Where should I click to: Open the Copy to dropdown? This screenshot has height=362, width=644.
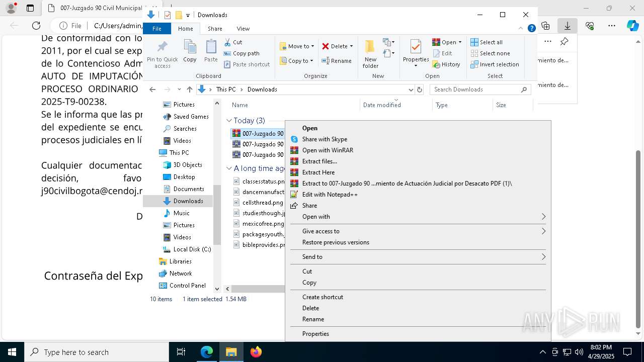(x=297, y=61)
